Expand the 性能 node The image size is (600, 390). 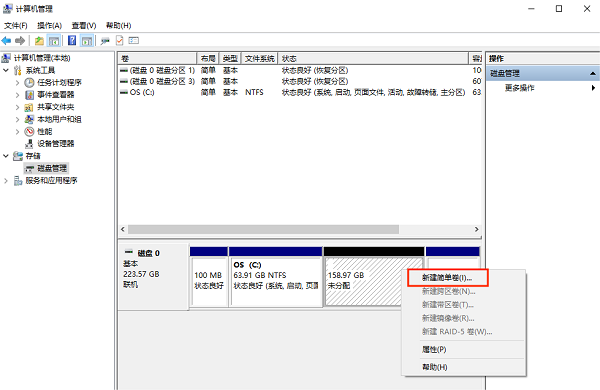(x=18, y=132)
